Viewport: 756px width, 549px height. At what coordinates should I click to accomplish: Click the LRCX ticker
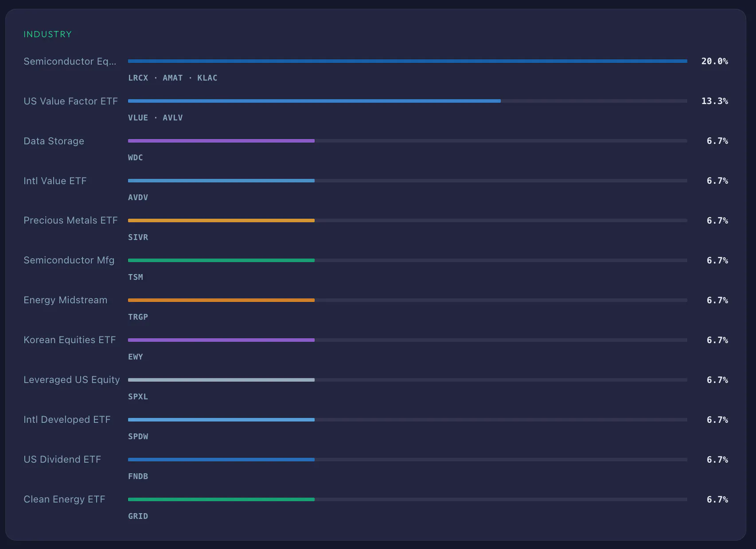click(x=138, y=78)
